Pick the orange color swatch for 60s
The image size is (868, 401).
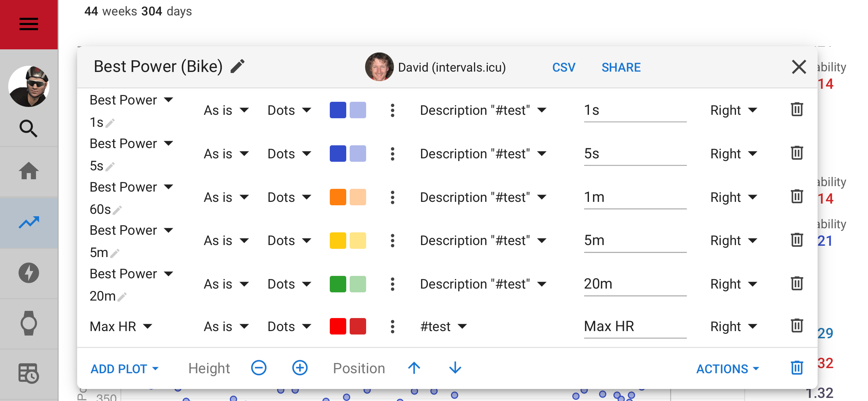click(x=338, y=197)
